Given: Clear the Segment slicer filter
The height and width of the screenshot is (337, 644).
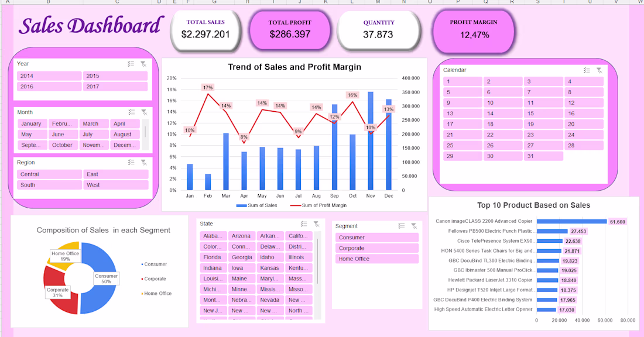Looking at the screenshot, I should 414,226.
